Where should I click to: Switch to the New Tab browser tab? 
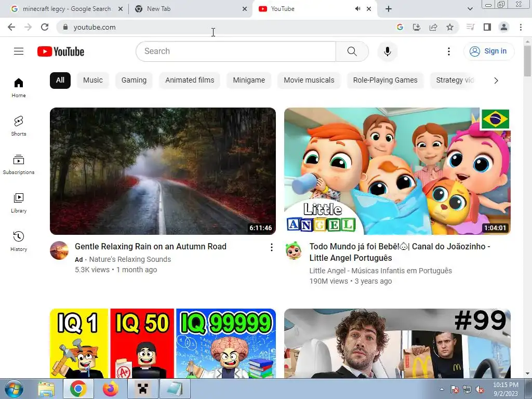click(190, 9)
